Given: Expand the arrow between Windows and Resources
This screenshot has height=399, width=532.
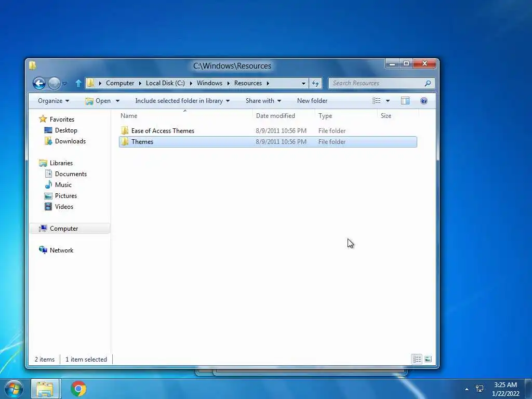Looking at the screenshot, I should (x=229, y=83).
